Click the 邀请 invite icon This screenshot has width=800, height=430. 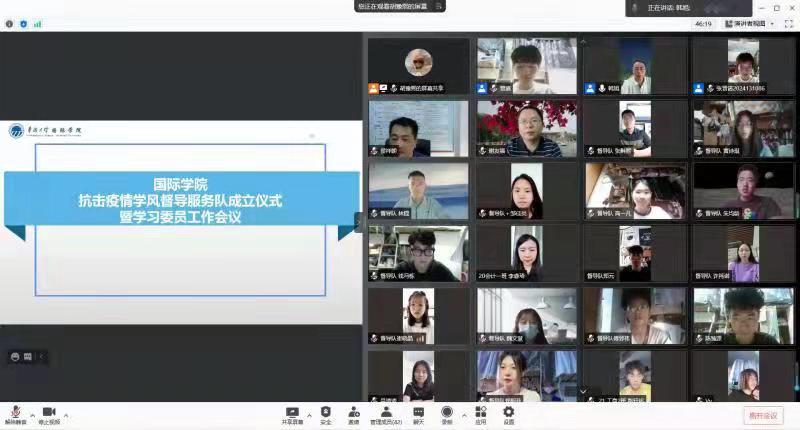(x=353, y=412)
